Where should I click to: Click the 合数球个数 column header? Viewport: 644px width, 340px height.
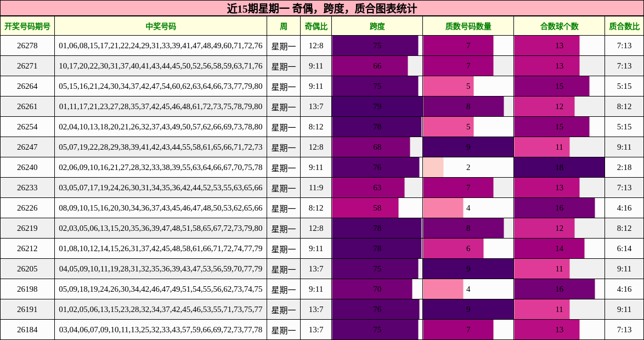(x=559, y=26)
